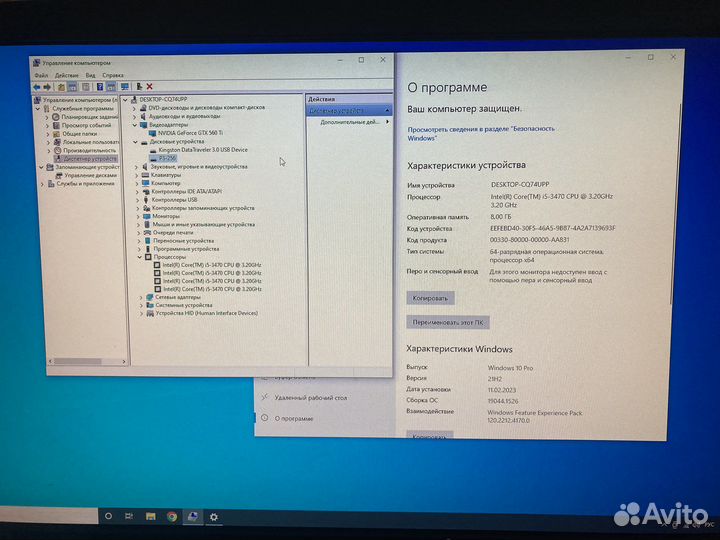This screenshot has height=540, width=720.
Task: Click the Kingston DataTraveler disk icon
Action: pos(153,150)
